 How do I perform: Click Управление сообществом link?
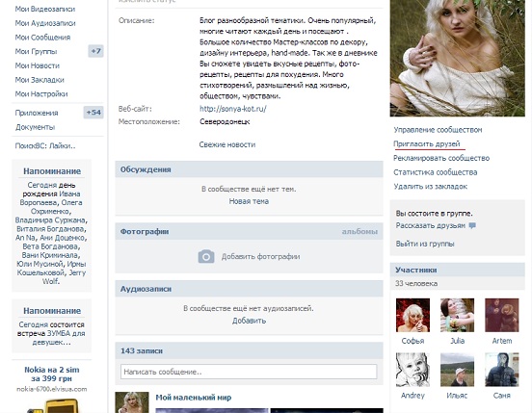tap(438, 130)
